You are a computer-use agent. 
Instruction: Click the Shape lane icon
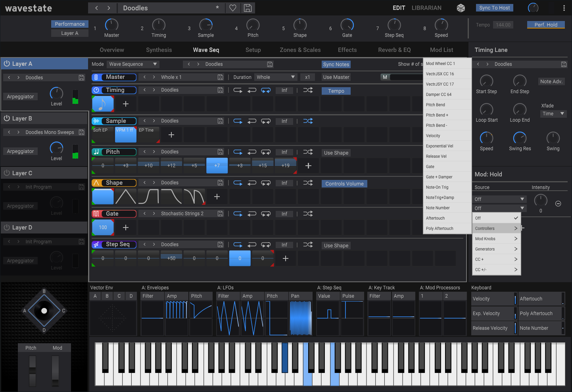click(96, 183)
